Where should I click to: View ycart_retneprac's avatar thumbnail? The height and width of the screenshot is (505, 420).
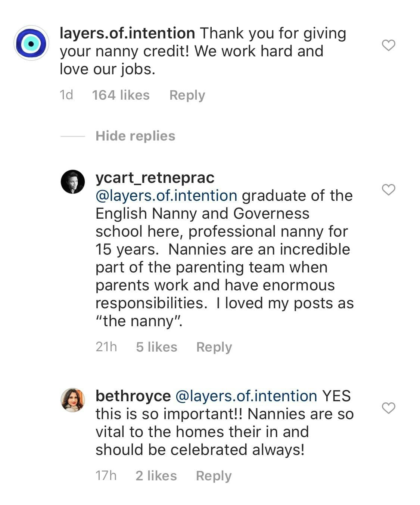click(73, 181)
